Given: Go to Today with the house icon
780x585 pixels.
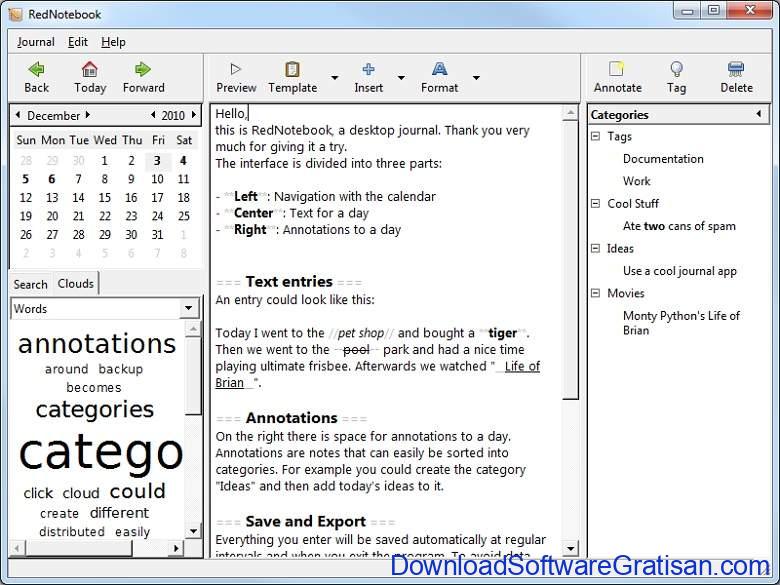Looking at the screenshot, I should tap(90, 69).
